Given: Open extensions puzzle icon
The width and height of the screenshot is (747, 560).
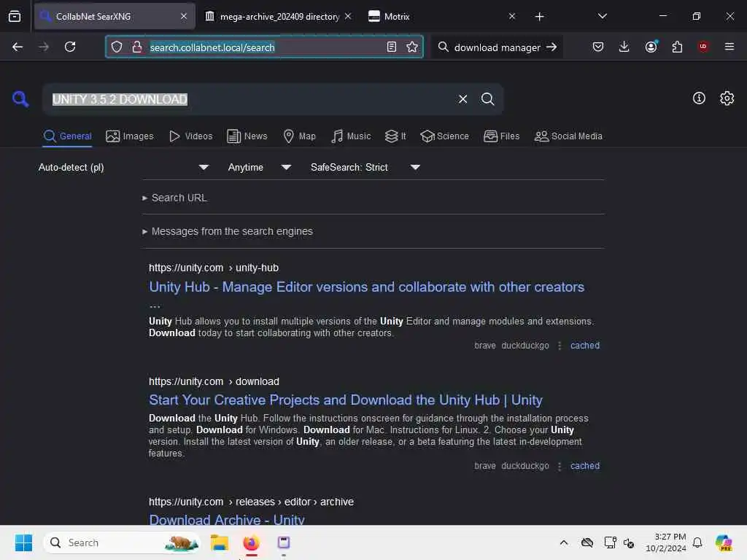Looking at the screenshot, I should tap(677, 47).
